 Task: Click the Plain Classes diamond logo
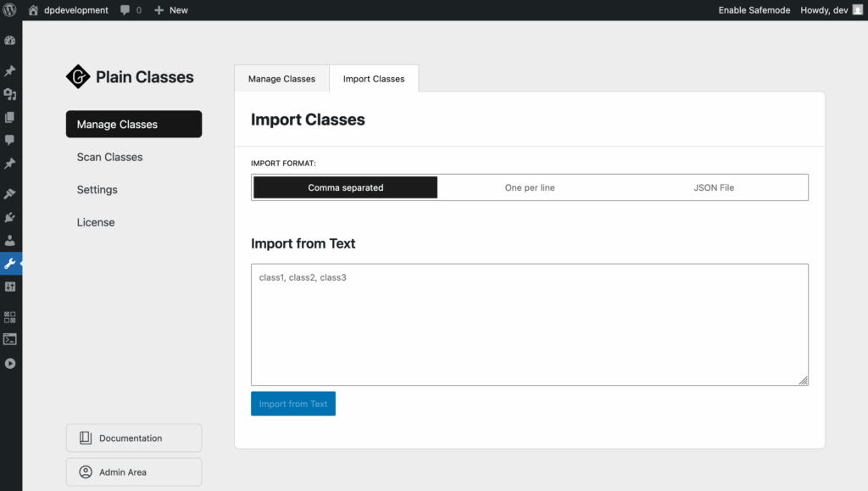click(78, 76)
